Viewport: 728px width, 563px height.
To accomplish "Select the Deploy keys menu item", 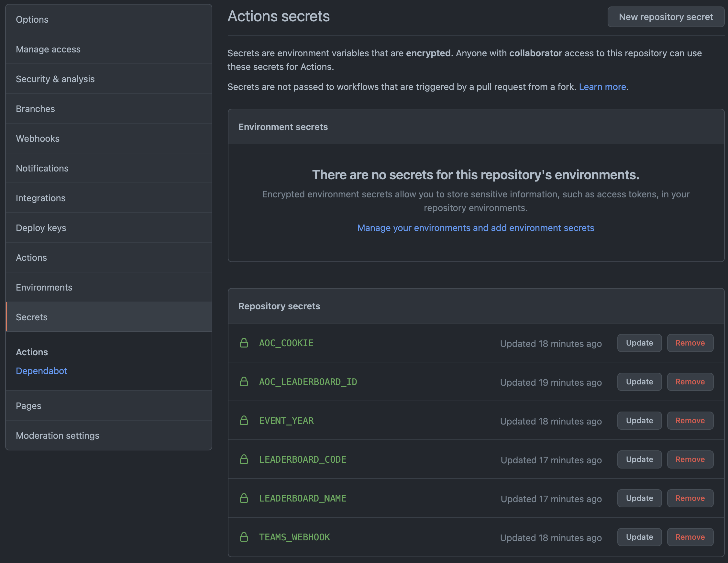I will (41, 227).
